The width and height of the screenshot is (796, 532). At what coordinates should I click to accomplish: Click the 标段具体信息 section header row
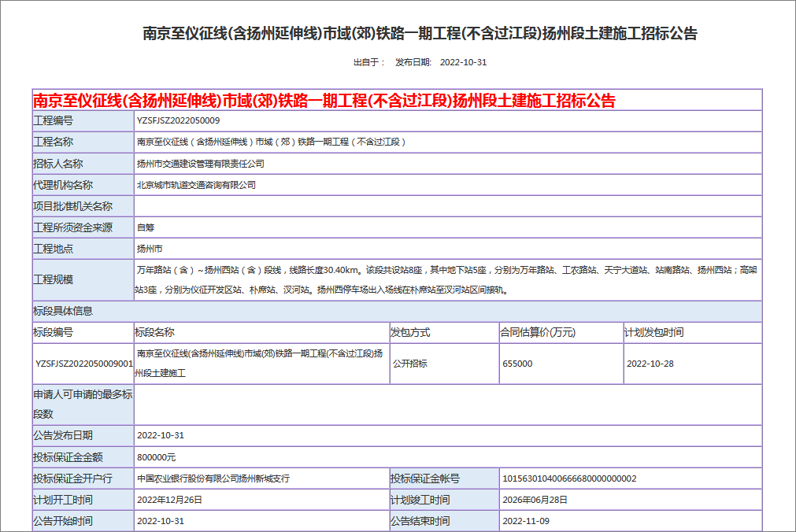click(397, 311)
